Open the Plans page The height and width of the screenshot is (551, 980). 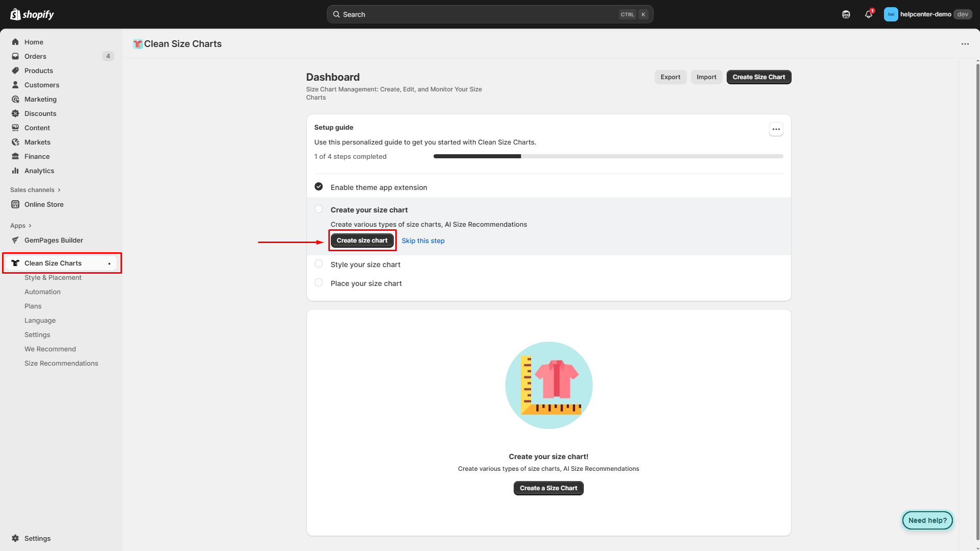click(33, 306)
